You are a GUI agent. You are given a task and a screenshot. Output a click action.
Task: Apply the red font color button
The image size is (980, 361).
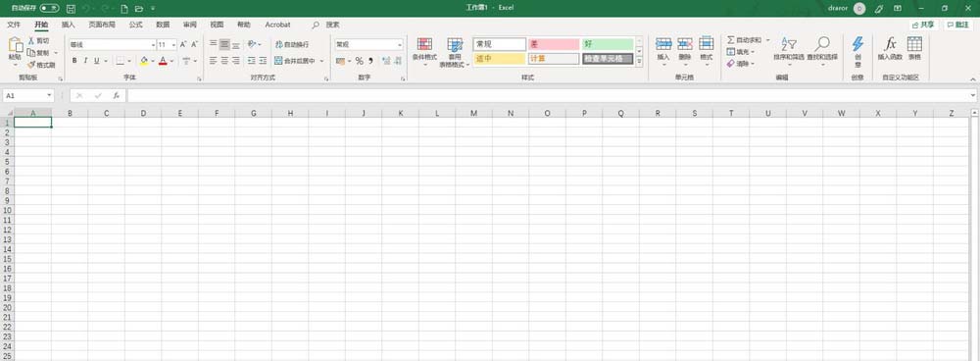point(163,61)
